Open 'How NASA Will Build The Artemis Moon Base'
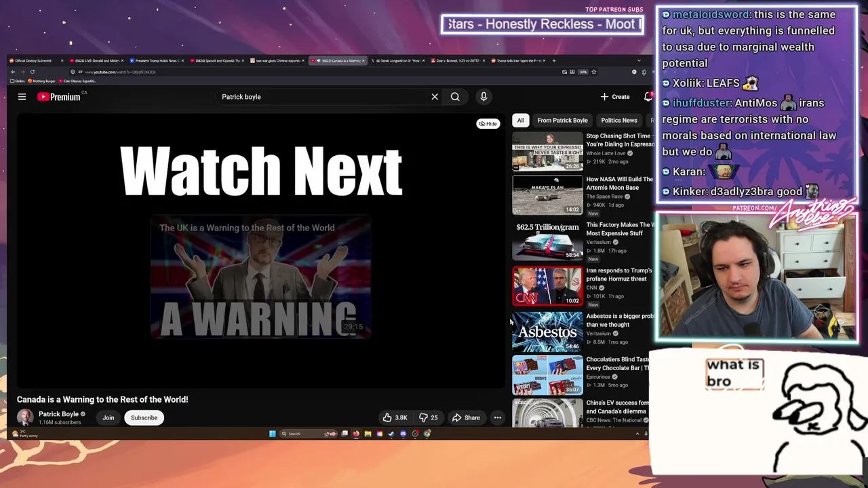Image resolution: width=868 pixels, height=488 pixels. coord(618,183)
